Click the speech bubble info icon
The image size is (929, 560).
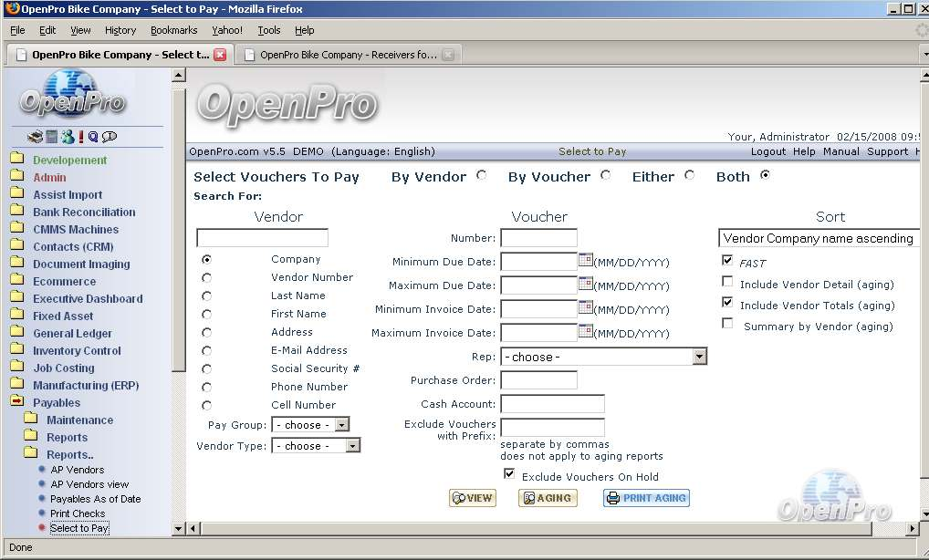pos(110,137)
